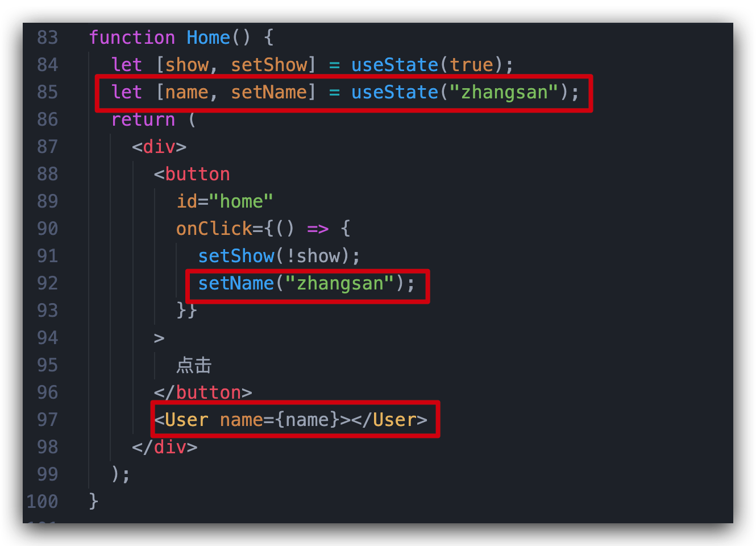Screen dimensions: 756x546
Task: Click the closing </div> tag on line 98
Action: point(165,447)
